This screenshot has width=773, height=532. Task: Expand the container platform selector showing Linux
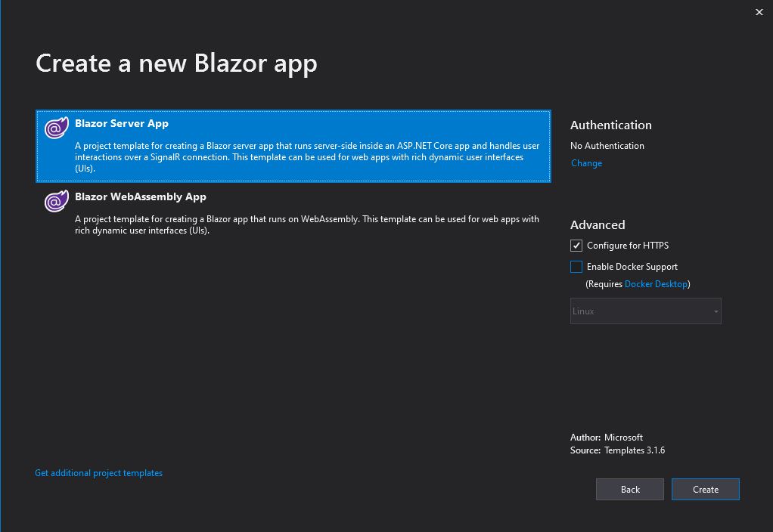click(645, 311)
